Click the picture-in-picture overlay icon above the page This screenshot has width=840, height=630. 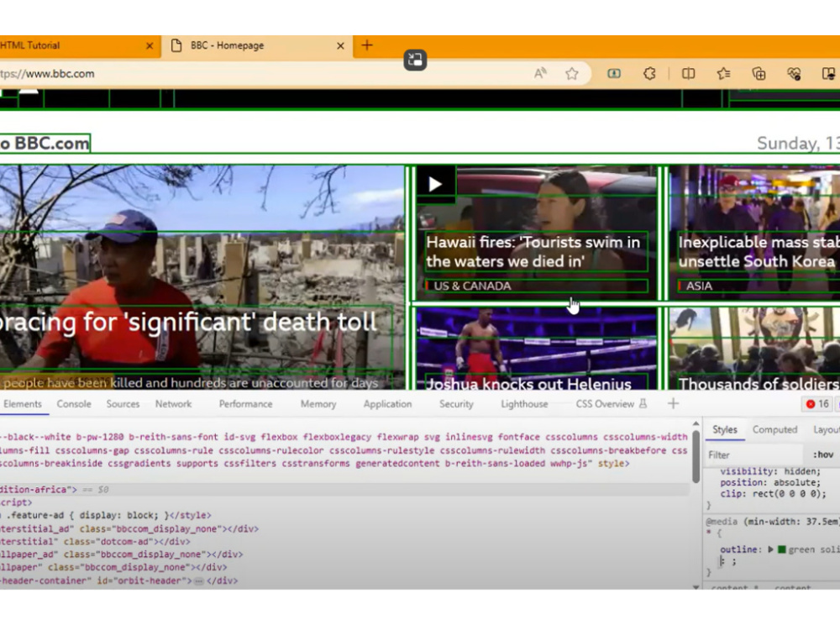(x=415, y=60)
